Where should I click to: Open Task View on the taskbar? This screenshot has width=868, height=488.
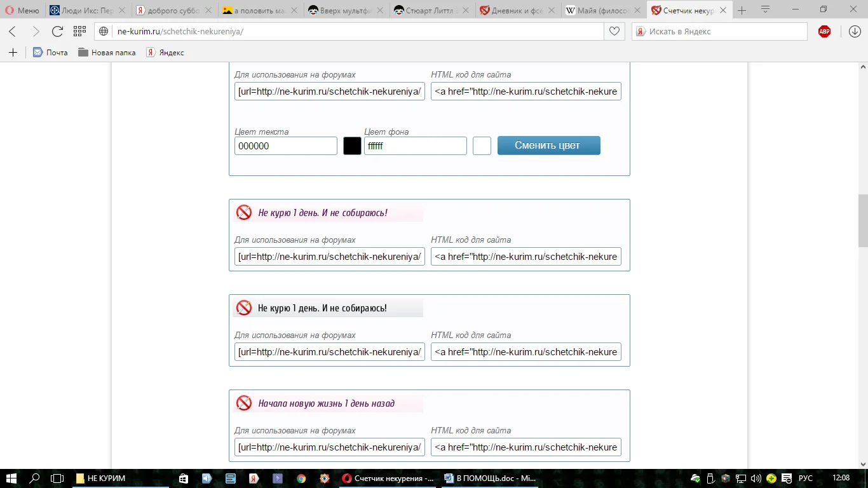(57, 478)
